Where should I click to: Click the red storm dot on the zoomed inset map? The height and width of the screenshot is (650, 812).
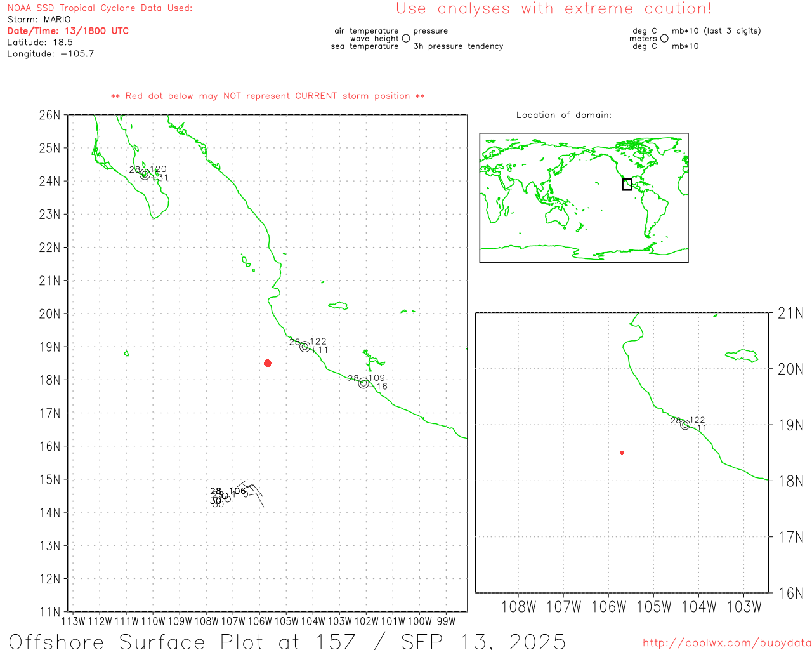pos(622,453)
